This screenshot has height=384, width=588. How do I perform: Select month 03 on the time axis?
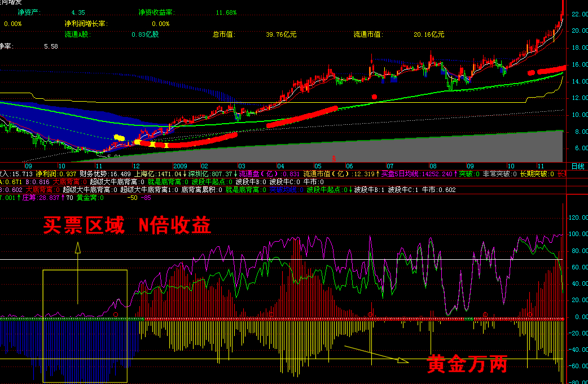(242, 166)
